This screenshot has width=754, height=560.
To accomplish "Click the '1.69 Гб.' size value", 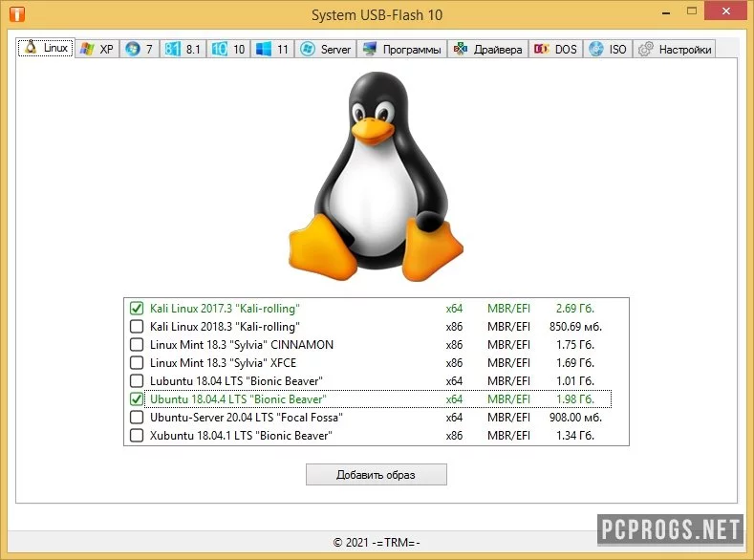I will tap(575, 362).
